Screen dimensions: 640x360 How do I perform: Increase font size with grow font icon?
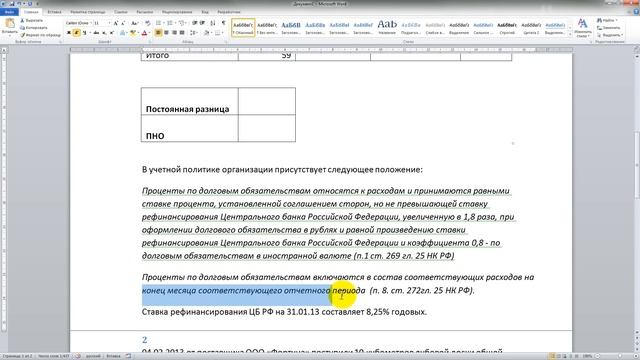[116, 23]
